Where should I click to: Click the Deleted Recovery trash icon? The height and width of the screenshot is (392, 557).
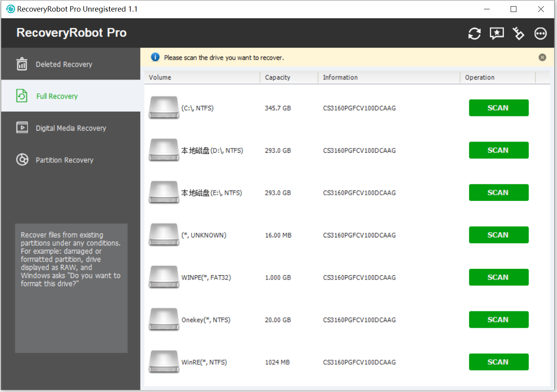[x=22, y=64]
